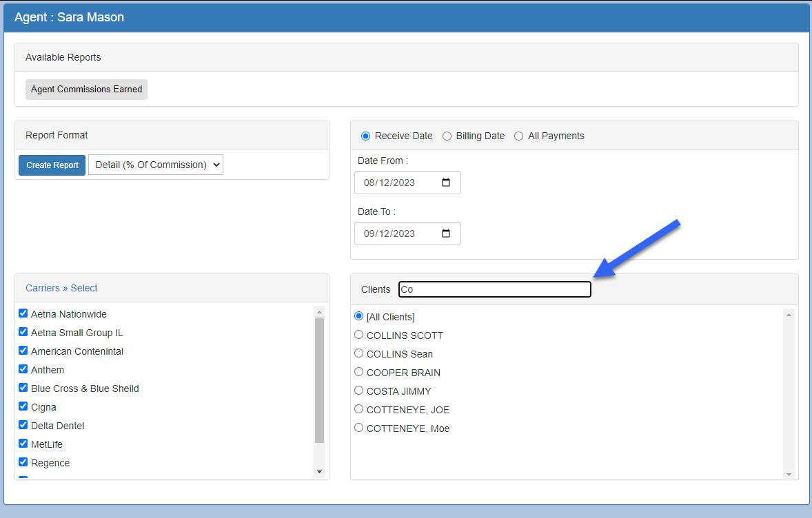Select client COTTENEYE, JOE
812x518 pixels.
pyautogui.click(x=358, y=409)
